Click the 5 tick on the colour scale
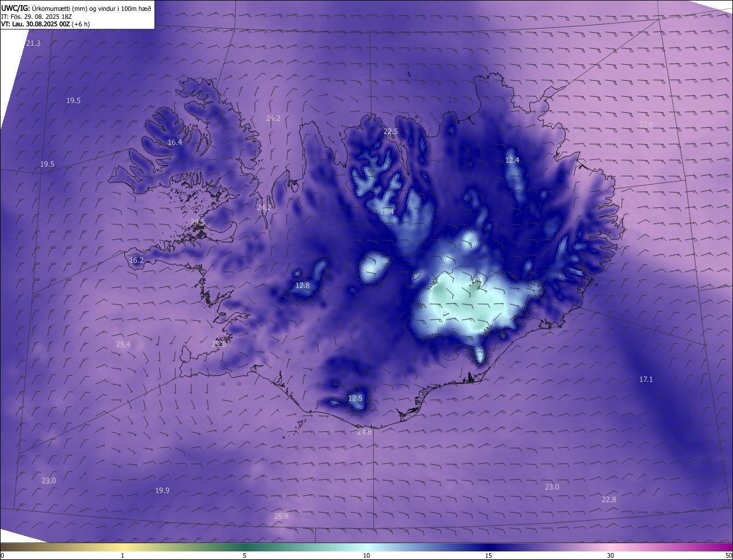733x560 pixels. (x=245, y=556)
